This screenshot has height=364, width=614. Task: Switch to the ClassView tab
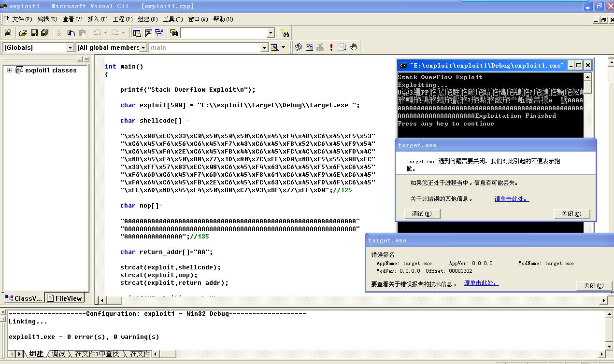[x=24, y=298]
